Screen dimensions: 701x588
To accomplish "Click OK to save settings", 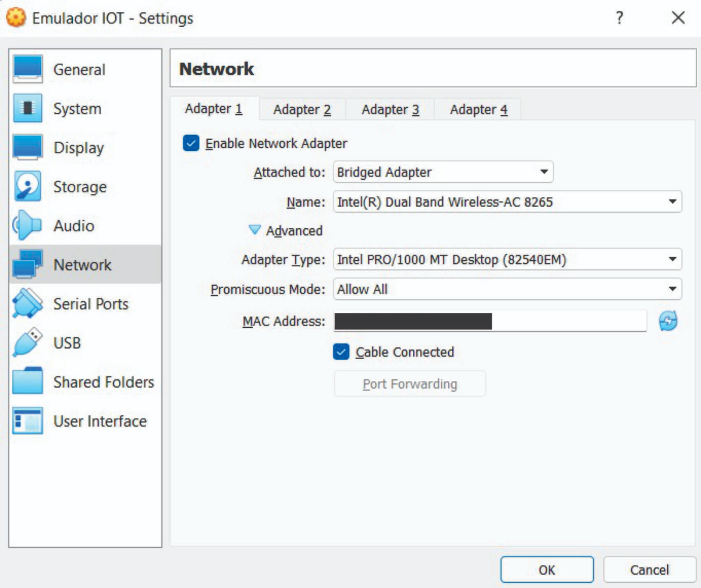I will pyautogui.click(x=547, y=570).
